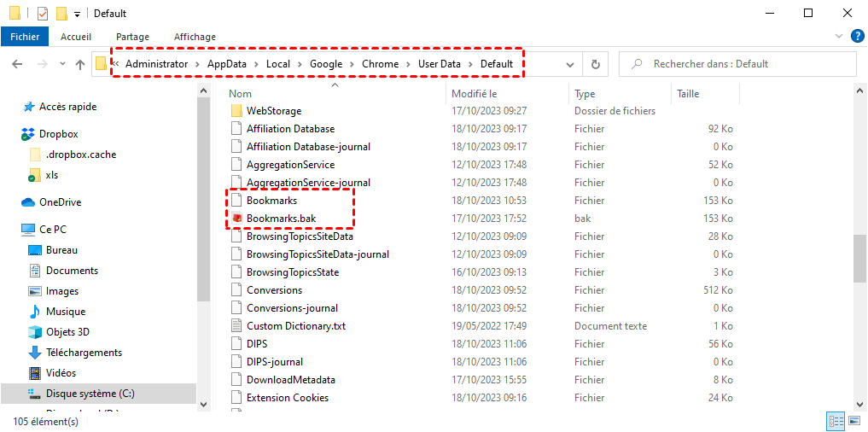This screenshot has width=868, height=432.
Task: Refresh the Default folder view
Action: point(596,64)
